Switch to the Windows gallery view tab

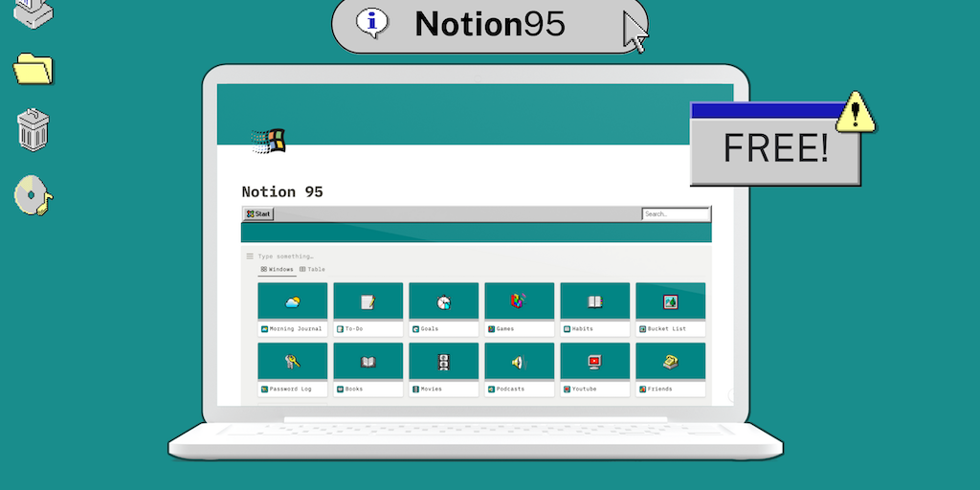(278, 269)
